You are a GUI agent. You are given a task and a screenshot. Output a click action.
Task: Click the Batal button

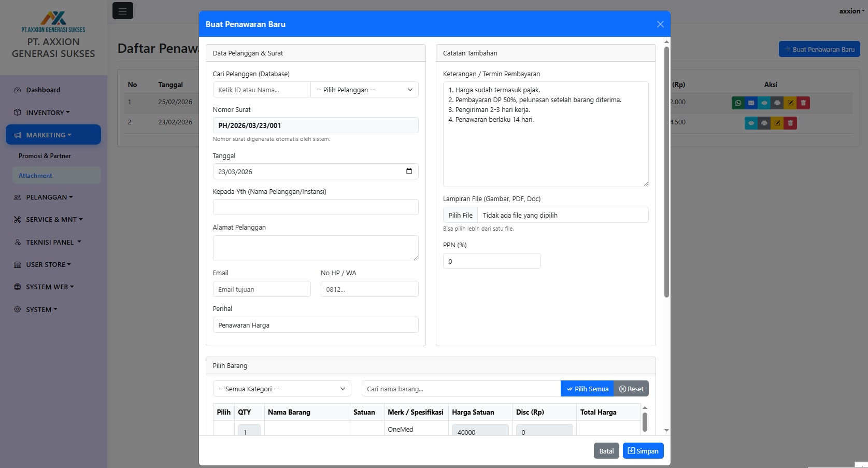point(606,451)
